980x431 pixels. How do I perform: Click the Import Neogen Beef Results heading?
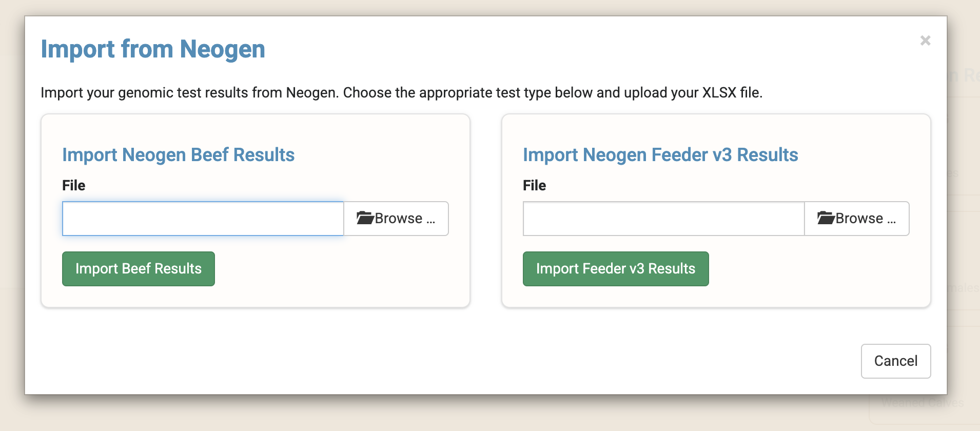178,155
